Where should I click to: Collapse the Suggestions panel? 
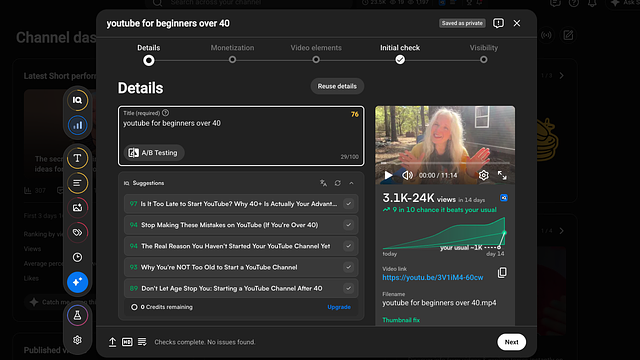point(351,183)
